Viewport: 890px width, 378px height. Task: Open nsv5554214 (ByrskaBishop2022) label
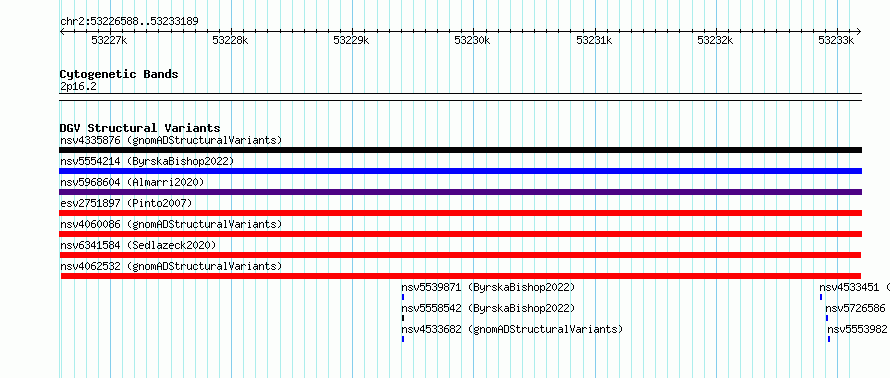(147, 161)
